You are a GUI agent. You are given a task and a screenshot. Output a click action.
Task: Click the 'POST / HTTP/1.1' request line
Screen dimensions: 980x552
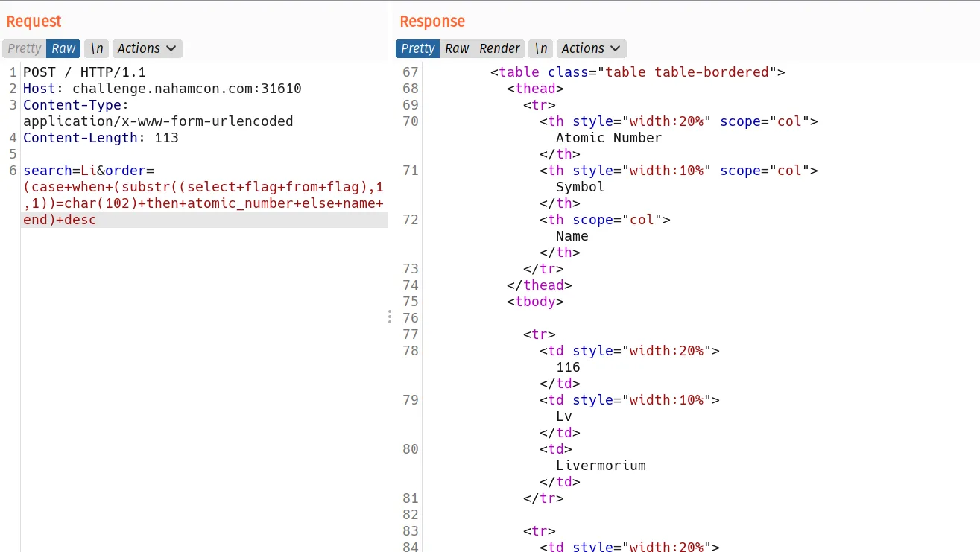pos(85,72)
